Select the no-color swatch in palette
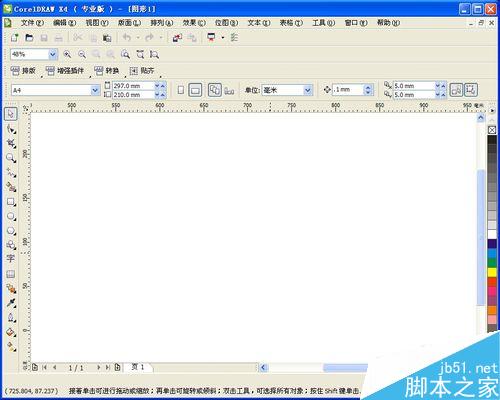This screenshot has height=400, width=500. tap(492, 130)
